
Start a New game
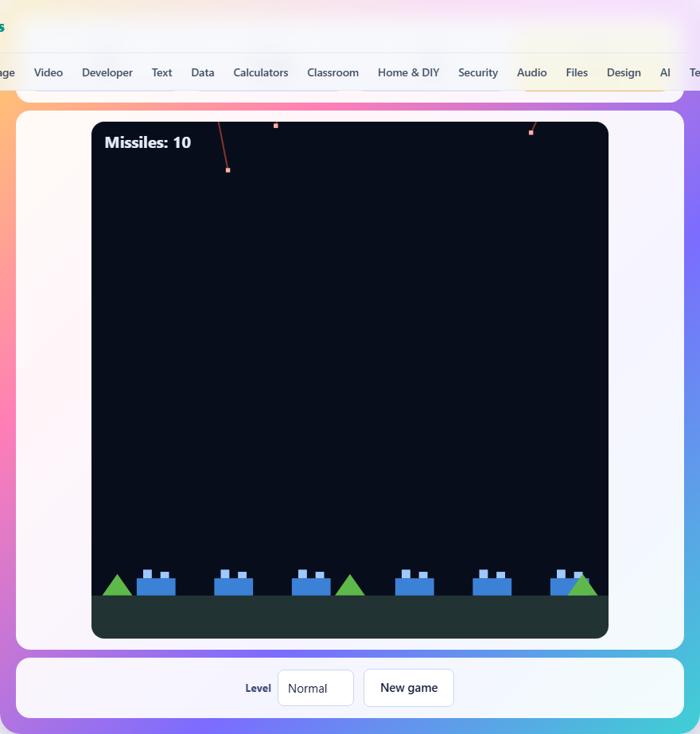point(409,688)
